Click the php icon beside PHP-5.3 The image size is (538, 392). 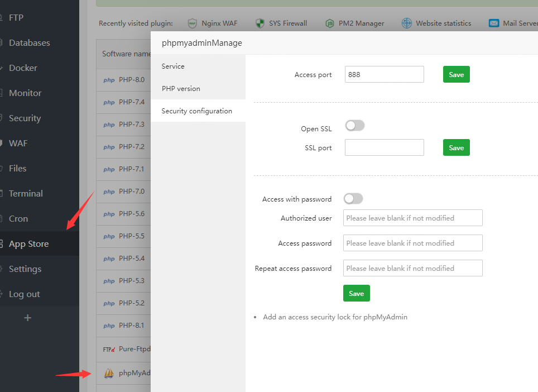pos(109,281)
